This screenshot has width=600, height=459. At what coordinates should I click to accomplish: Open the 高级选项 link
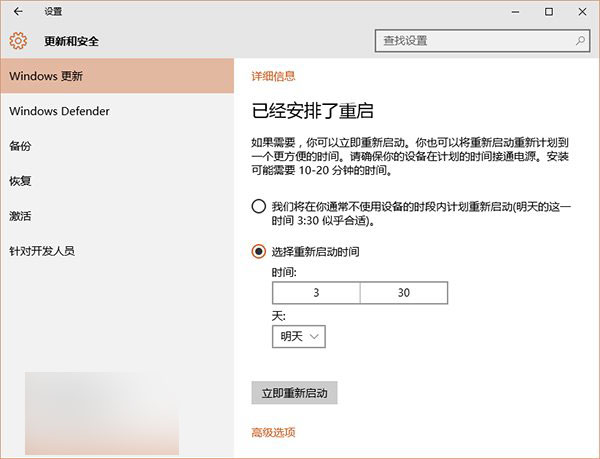(273, 433)
